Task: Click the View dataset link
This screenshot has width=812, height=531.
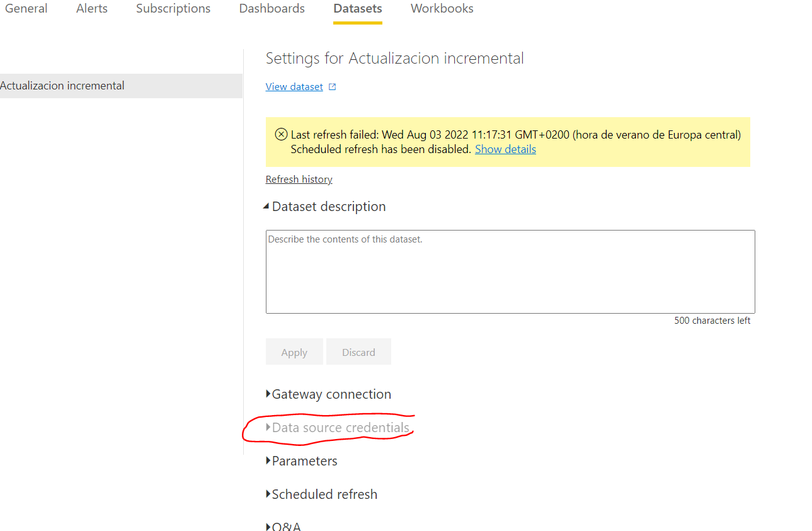Action: [294, 87]
